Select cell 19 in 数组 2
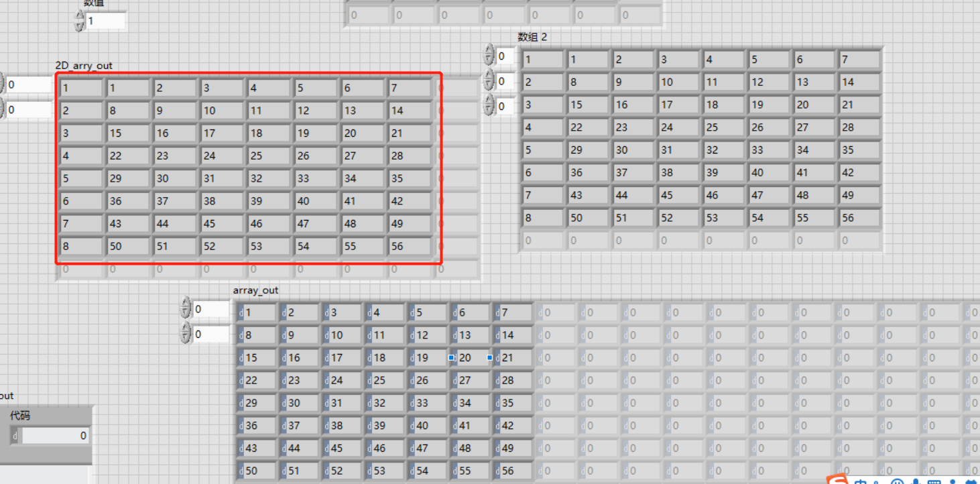The image size is (980, 484). [769, 105]
